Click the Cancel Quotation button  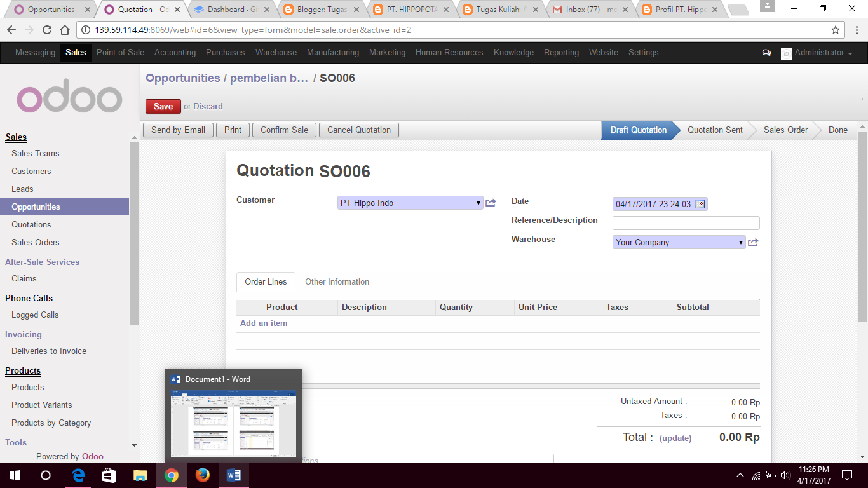tap(359, 130)
